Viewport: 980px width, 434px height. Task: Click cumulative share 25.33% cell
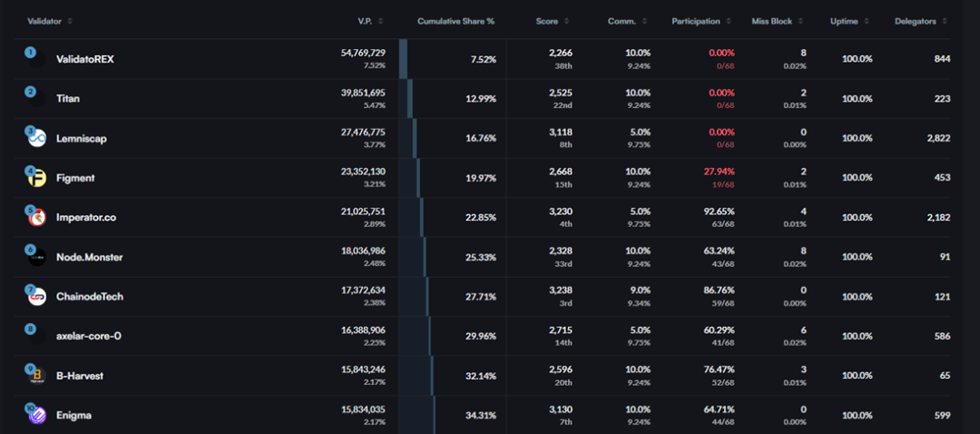(481, 257)
